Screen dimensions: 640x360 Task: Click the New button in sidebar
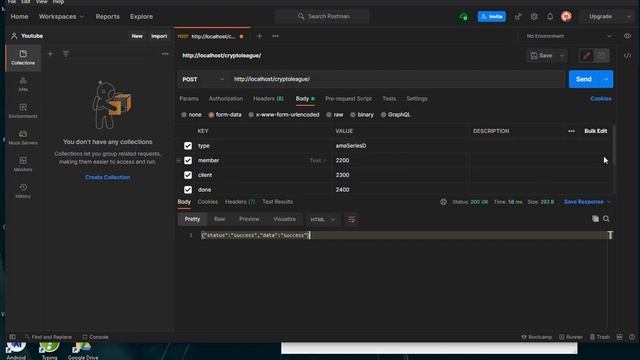(137, 36)
